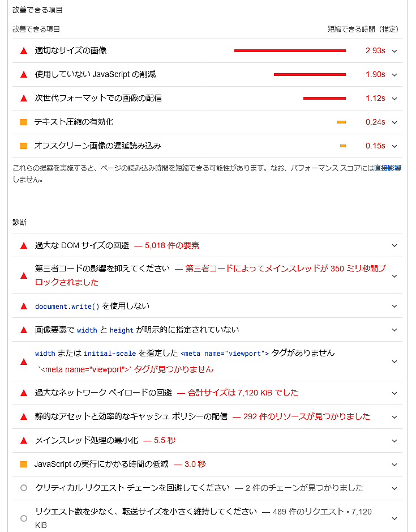Open the 直接影響 link

388,168
